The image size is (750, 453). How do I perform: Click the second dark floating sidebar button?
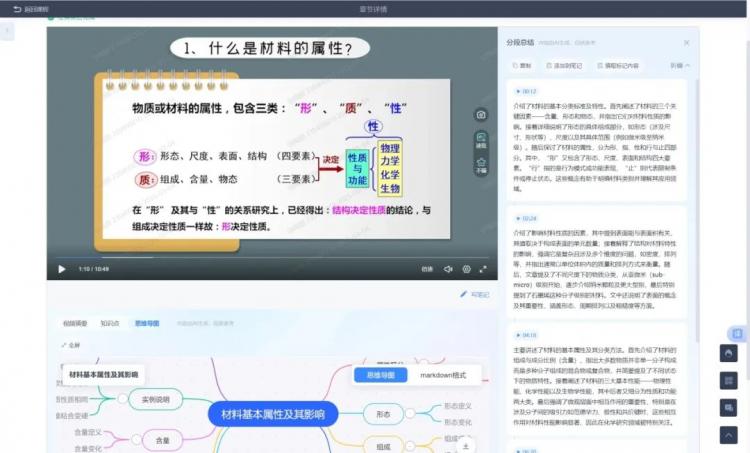click(728, 381)
